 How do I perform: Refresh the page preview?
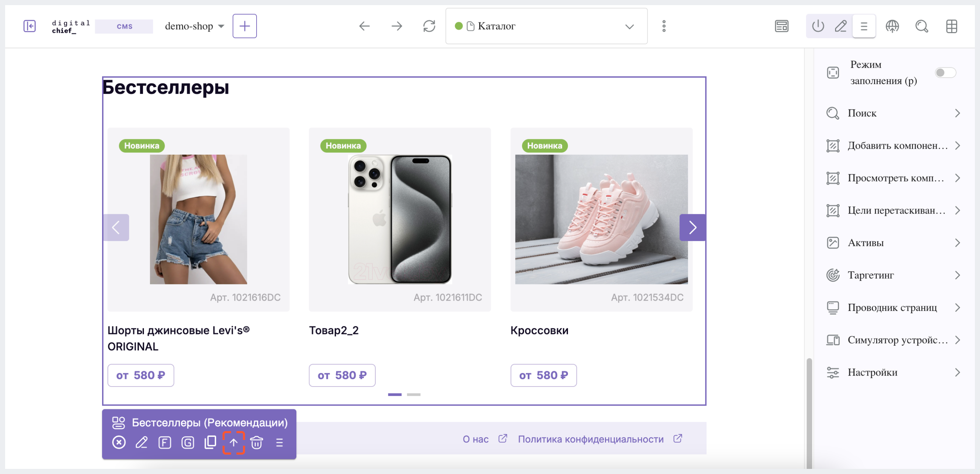pos(429,26)
